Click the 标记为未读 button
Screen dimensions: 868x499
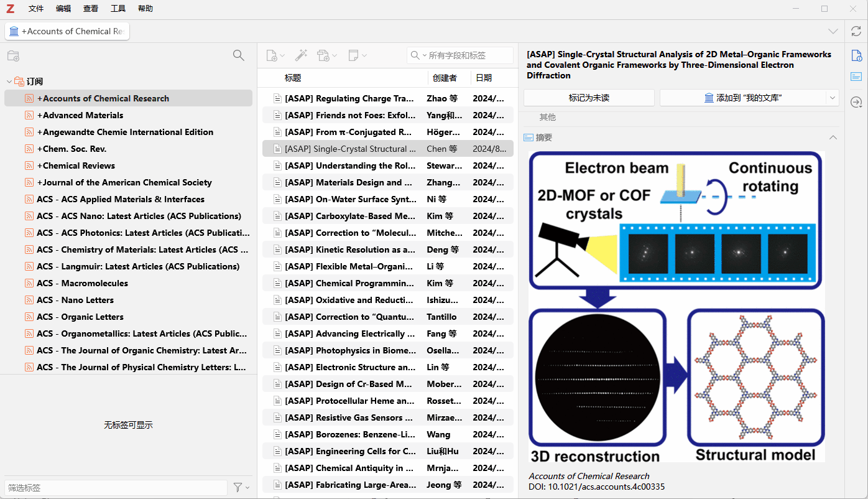[589, 98]
